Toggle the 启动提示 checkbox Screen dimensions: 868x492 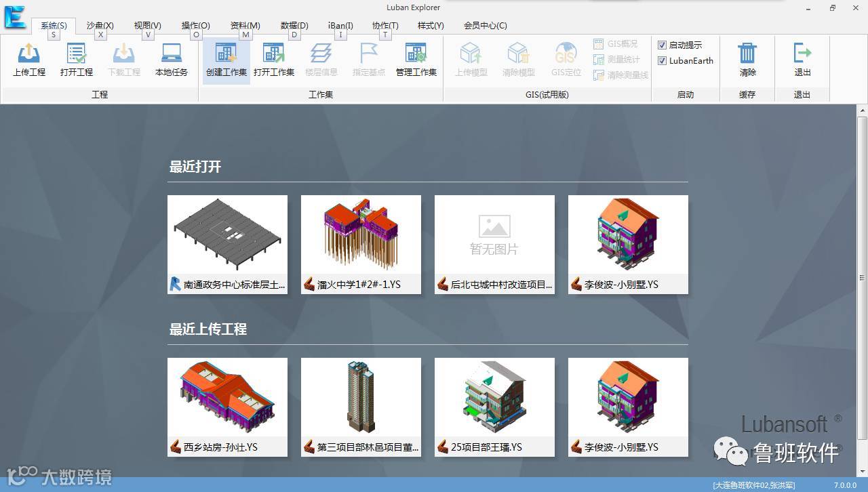[663, 45]
